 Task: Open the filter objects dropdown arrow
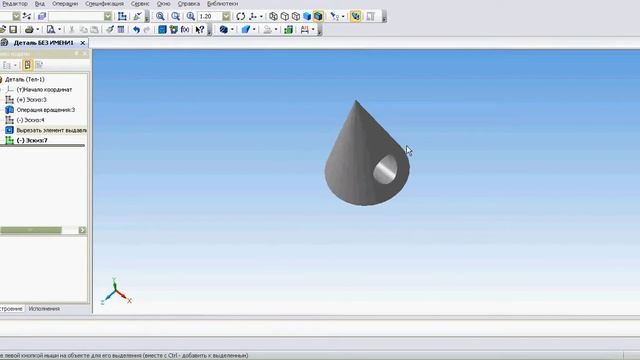(343, 16)
